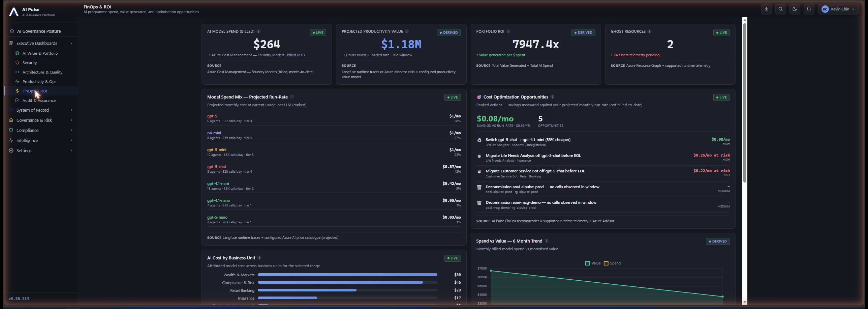Click the scrollbar down arrow

[x=745, y=302]
